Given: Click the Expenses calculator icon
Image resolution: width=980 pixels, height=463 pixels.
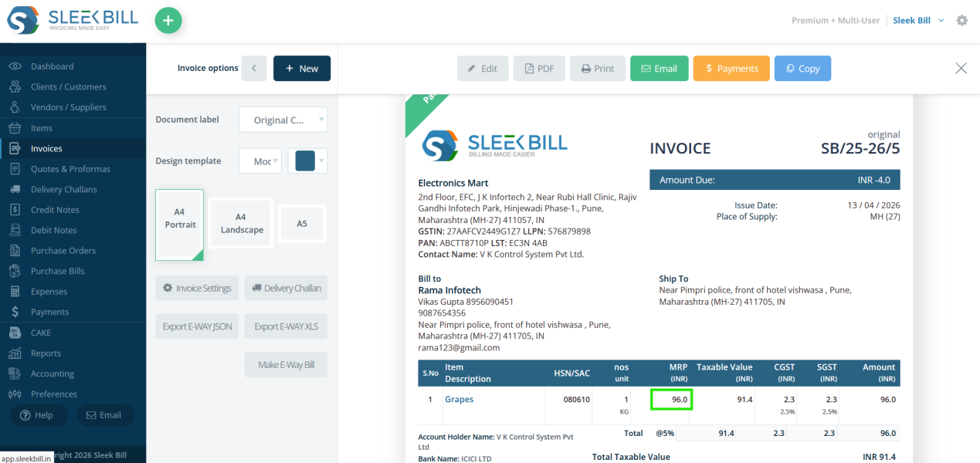Looking at the screenshot, I should [x=15, y=292].
